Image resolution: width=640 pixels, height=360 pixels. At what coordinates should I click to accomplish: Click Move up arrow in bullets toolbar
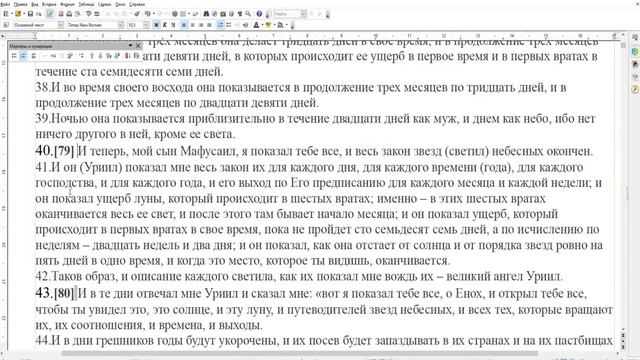[x=92, y=56]
